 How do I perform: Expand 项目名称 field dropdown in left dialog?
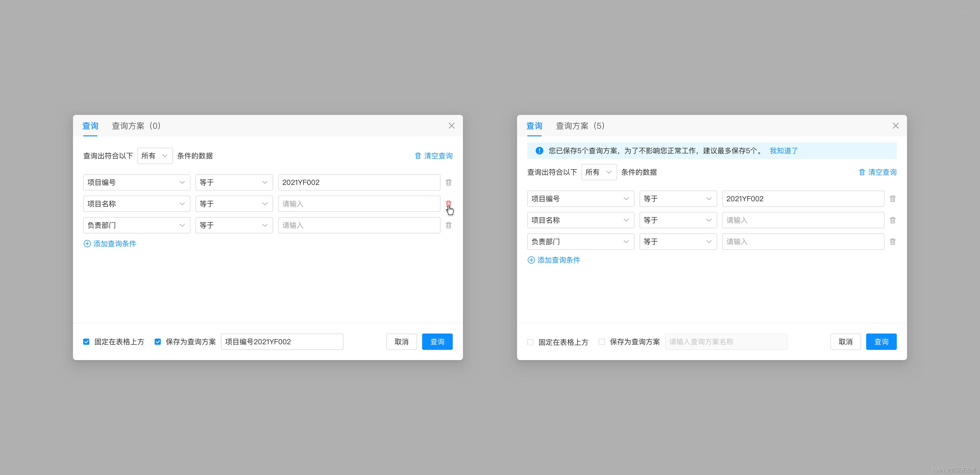[137, 204]
